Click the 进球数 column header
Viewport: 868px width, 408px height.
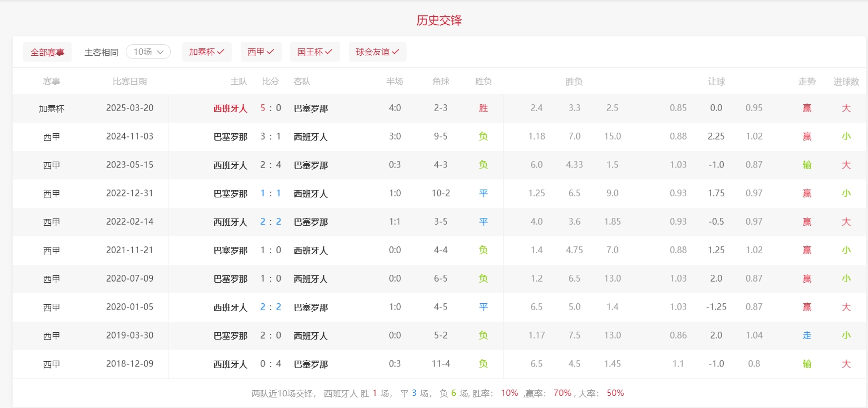(846, 82)
